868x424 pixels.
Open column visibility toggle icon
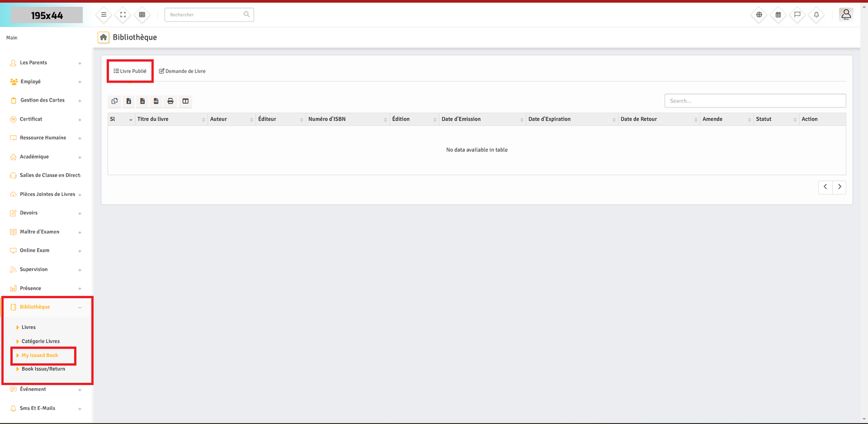[186, 101]
